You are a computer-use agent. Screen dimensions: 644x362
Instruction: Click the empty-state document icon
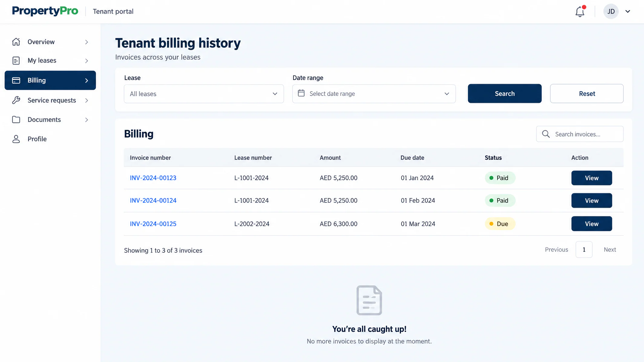click(369, 300)
